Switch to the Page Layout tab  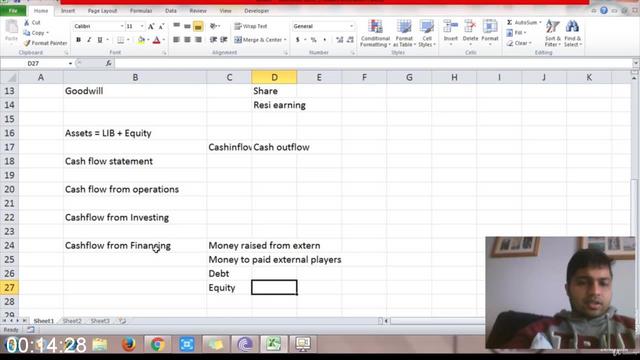click(102, 11)
